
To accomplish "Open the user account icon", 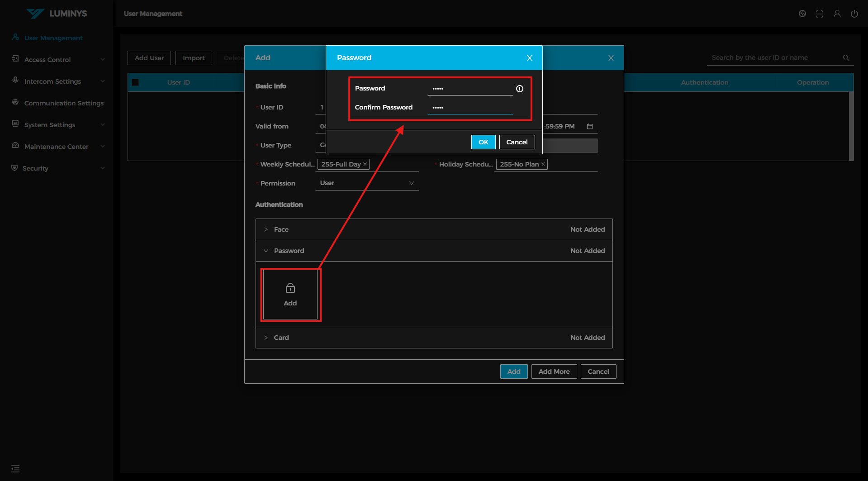I will [837, 14].
